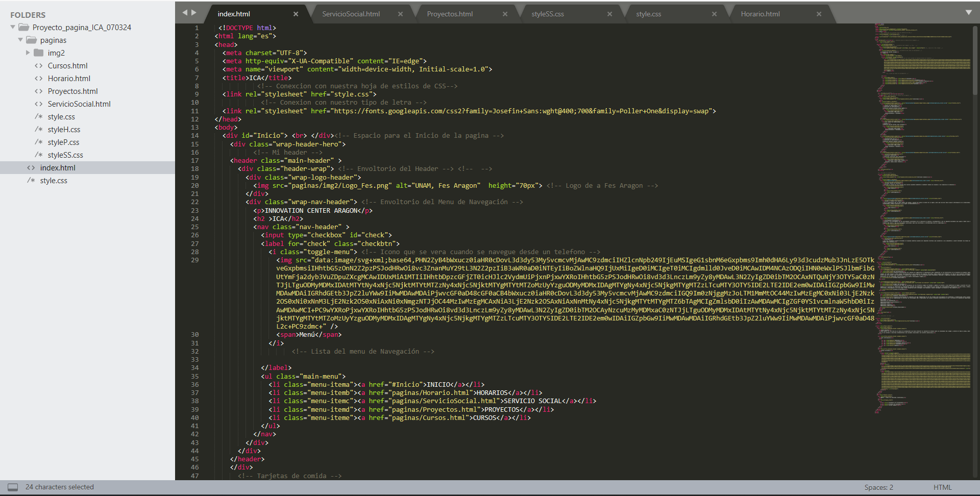Switch to the styleSS.css tab

pyautogui.click(x=547, y=14)
